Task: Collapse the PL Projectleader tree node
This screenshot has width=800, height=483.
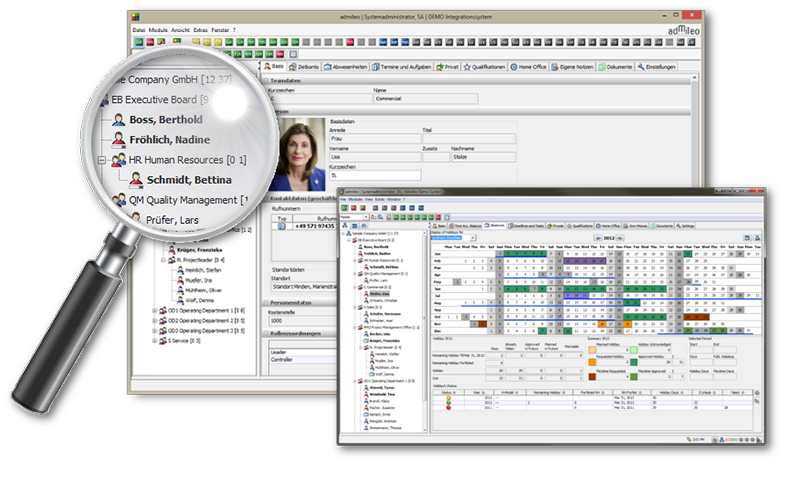Action: [x=163, y=260]
